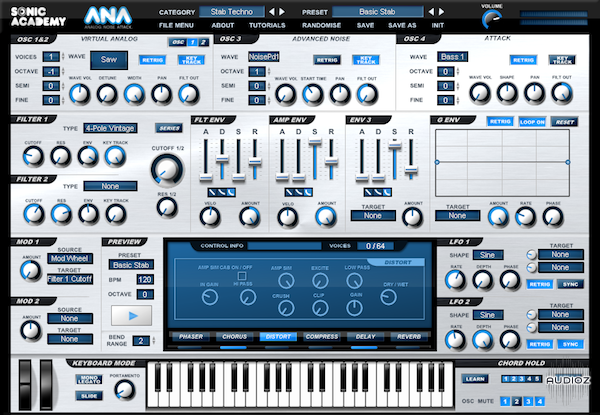This screenshot has height=415, width=600.
Task: Click the Randomise button
Action: (x=321, y=25)
